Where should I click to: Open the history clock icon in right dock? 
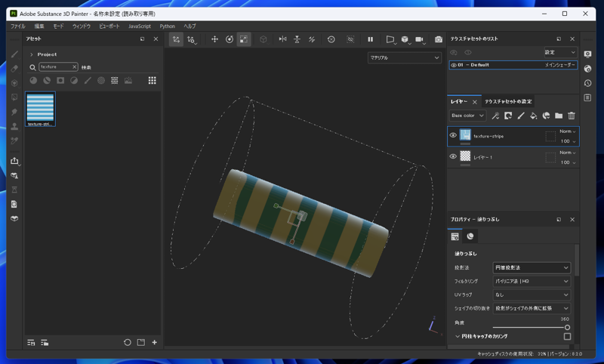coord(587,83)
